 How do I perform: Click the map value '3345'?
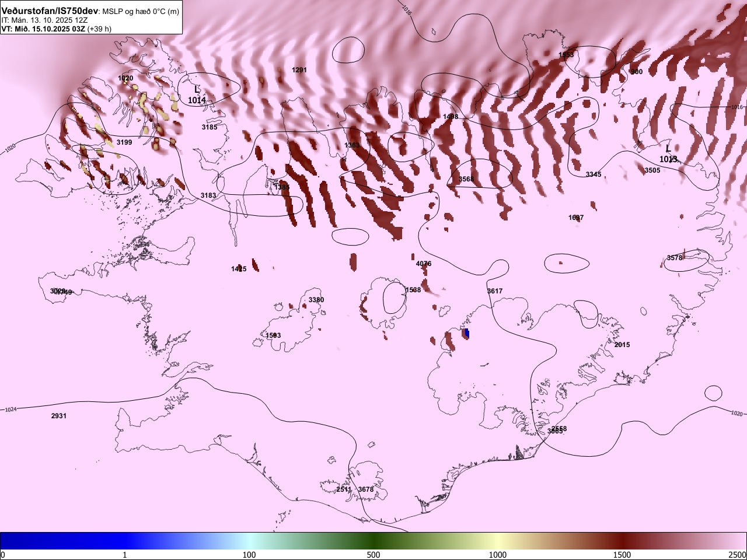tap(594, 174)
